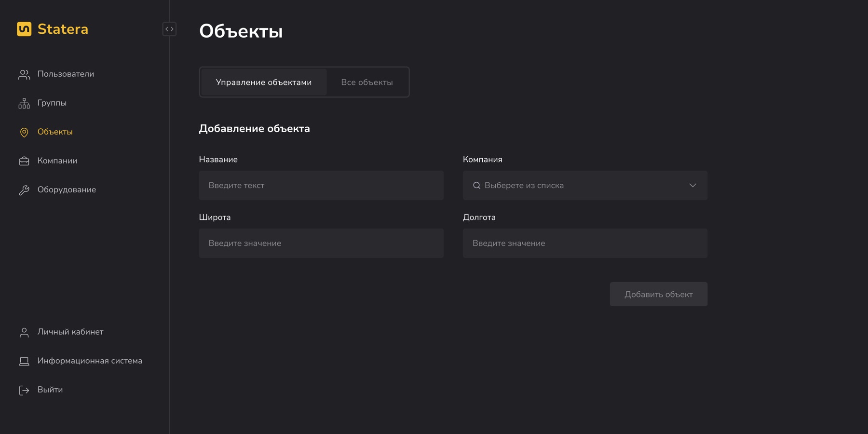Screen dimensions: 868x434
Task: Click the Группы hierarchy icon
Action: [x=24, y=103]
